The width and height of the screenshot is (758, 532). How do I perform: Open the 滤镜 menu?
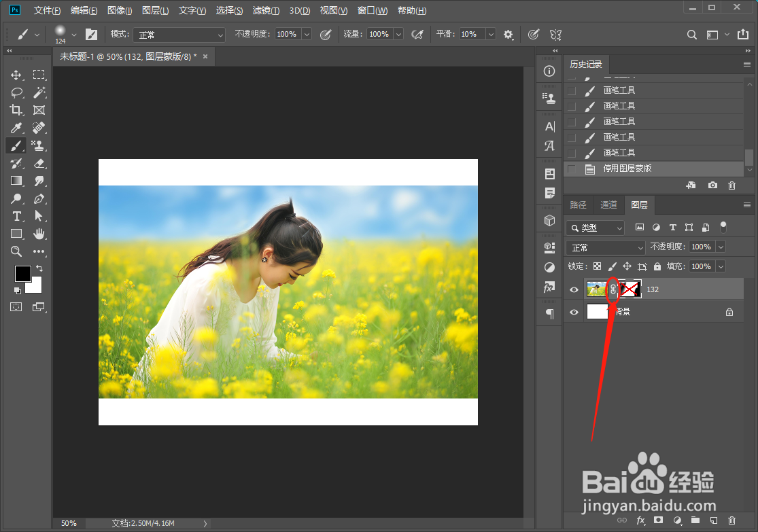click(266, 11)
